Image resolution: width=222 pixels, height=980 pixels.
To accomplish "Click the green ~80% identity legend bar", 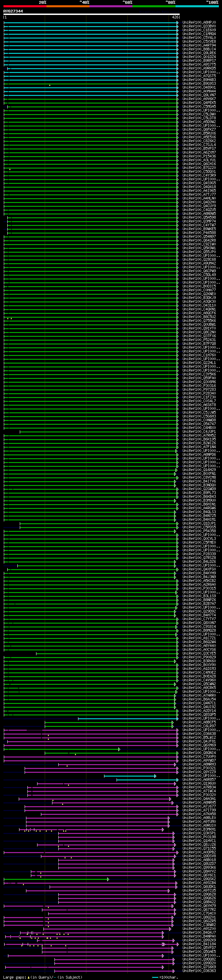I will pyautogui.click(x=154, y=6).
